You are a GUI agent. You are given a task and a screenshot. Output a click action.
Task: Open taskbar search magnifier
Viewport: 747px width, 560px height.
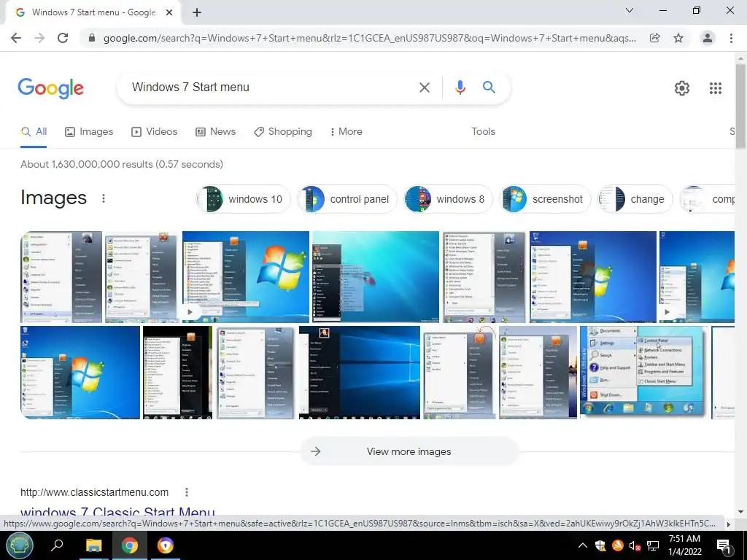point(57,545)
